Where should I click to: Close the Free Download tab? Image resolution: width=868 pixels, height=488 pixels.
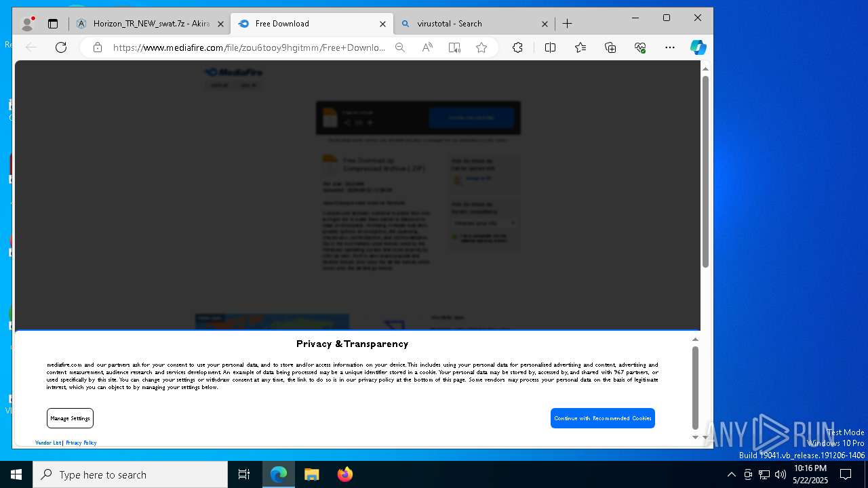382,24
